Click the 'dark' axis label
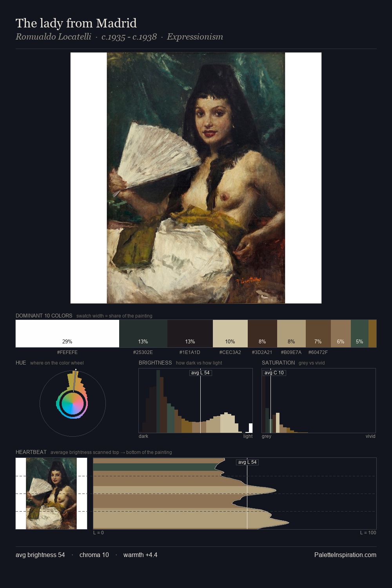 click(x=143, y=436)
